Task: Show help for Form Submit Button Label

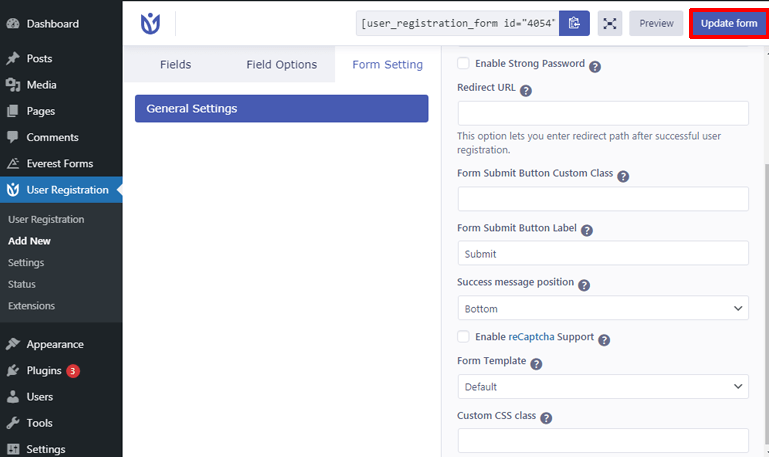Action: point(587,230)
